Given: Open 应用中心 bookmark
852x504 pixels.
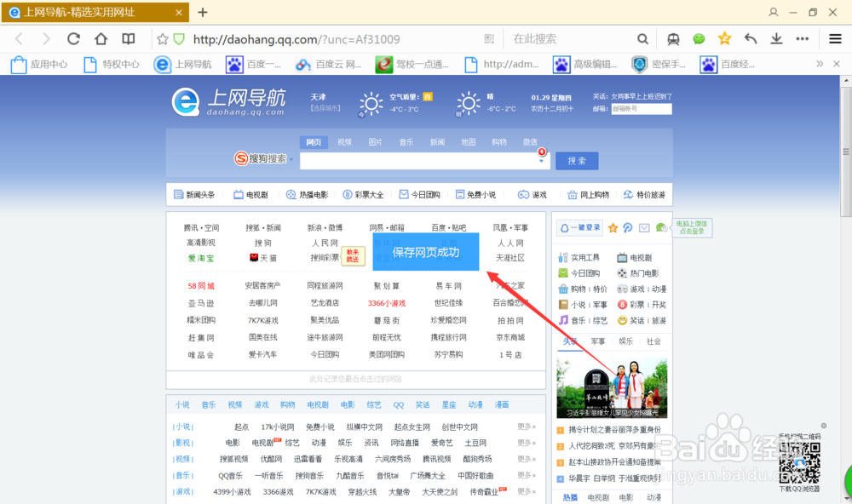Looking at the screenshot, I should pos(39,64).
